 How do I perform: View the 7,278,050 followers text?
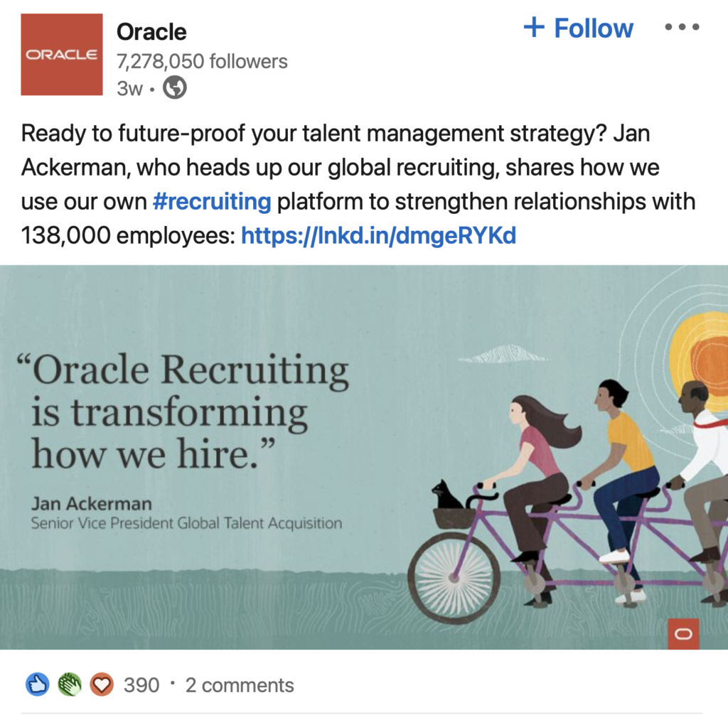click(x=202, y=61)
